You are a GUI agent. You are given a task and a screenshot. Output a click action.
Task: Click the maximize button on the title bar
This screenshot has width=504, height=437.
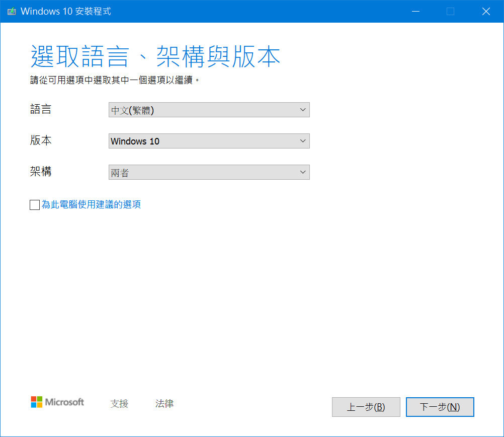pyautogui.click(x=451, y=11)
